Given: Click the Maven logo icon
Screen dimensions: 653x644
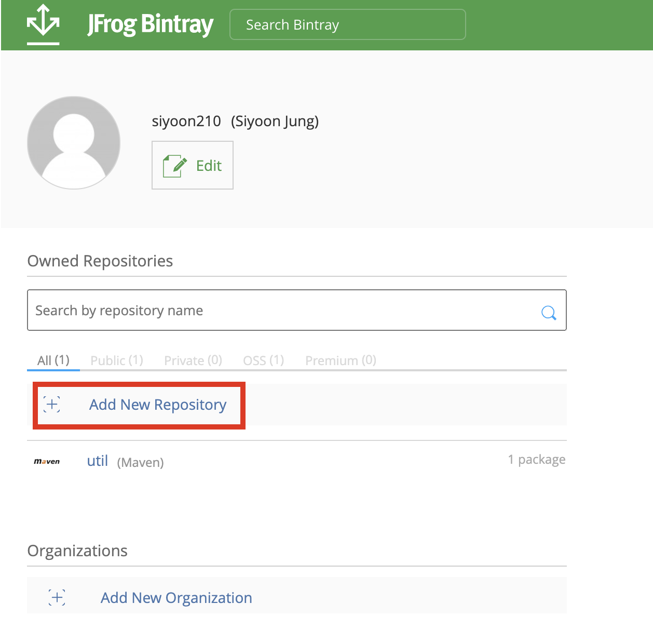Looking at the screenshot, I should (x=47, y=461).
